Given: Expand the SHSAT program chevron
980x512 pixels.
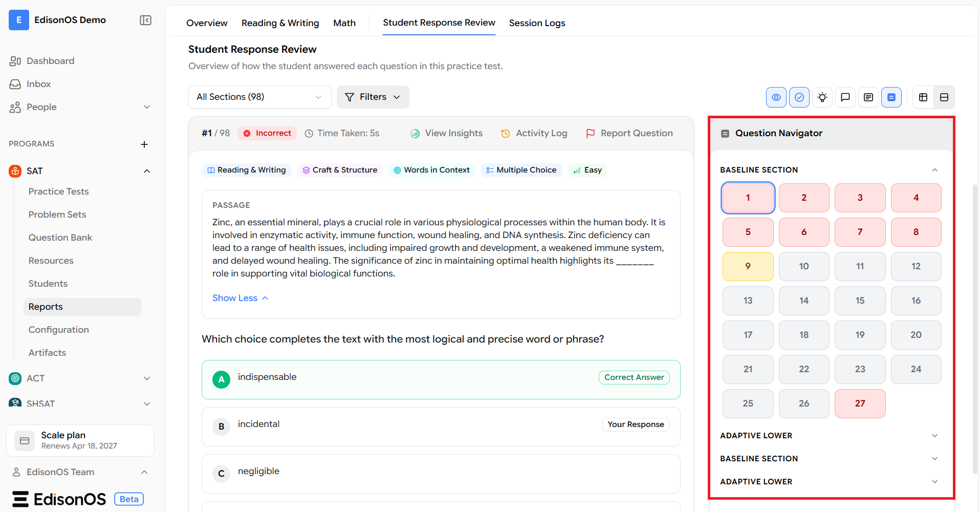Looking at the screenshot, I should pyautogui.click(x=147, y=404).
